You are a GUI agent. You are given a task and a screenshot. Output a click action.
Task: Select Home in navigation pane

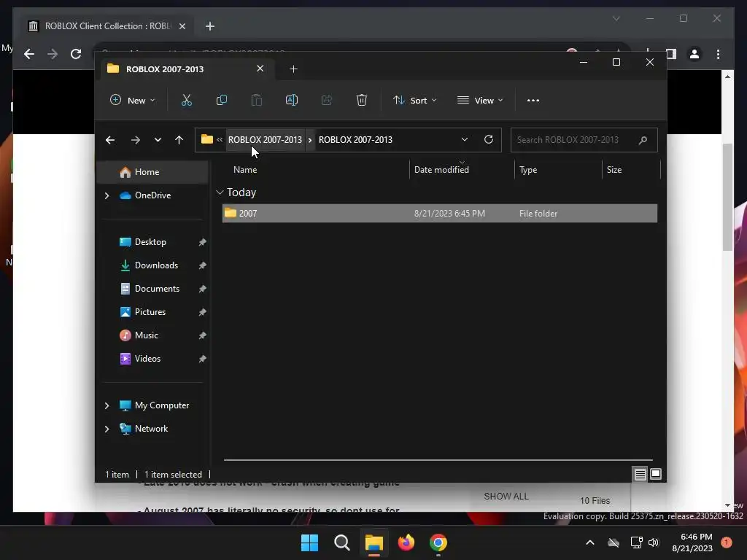click(153, 172)
